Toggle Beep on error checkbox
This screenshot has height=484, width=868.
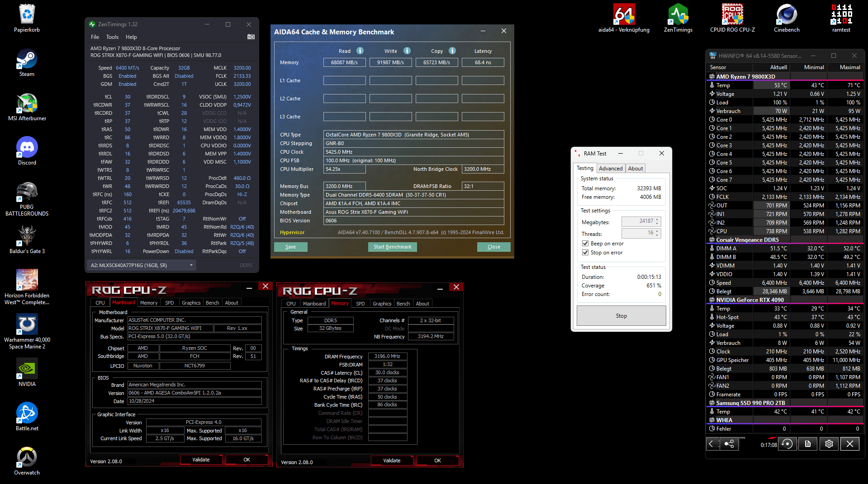(x=585, y=244)
